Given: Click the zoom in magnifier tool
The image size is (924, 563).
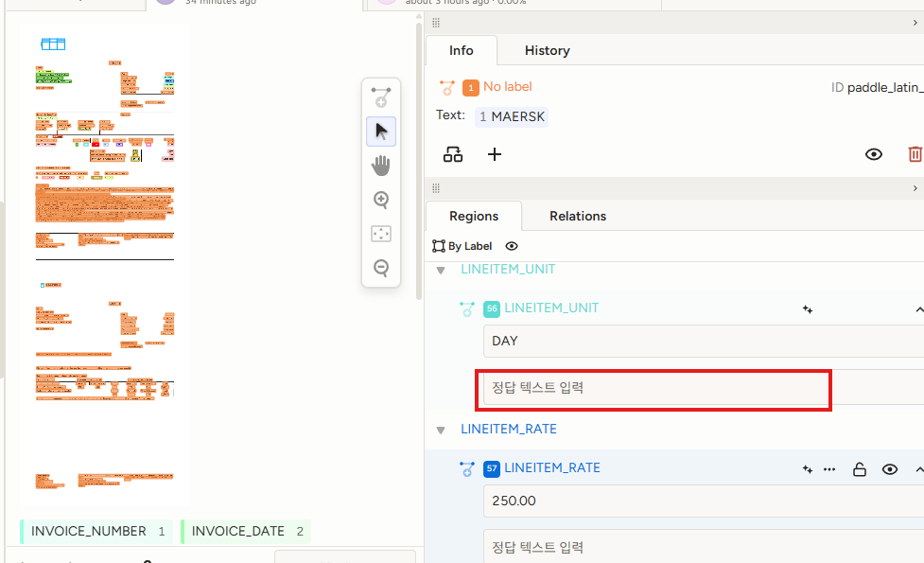Looking at the screenshot, I should click(381, 200).
